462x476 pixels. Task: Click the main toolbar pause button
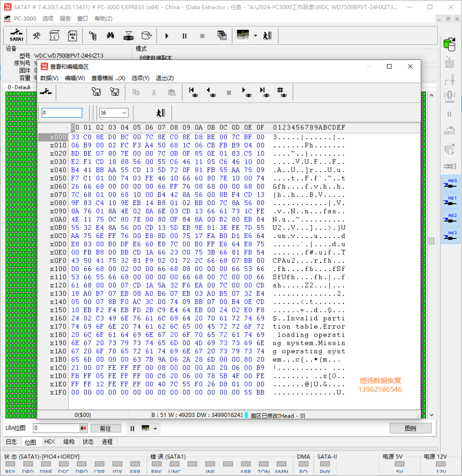click(185, 36)
